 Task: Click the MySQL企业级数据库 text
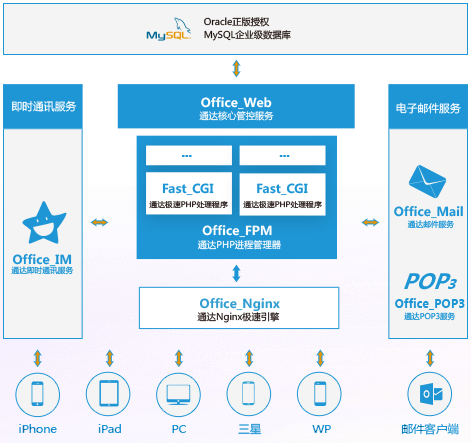[247, 35]
